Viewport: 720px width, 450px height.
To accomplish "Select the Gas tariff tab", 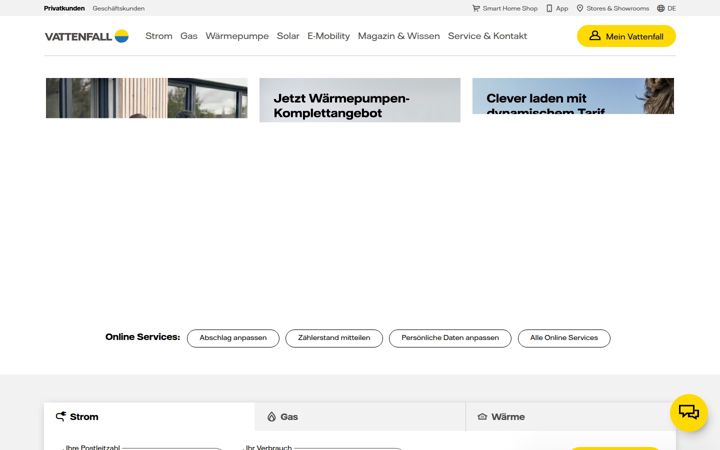I will click(x=360, y=417).
